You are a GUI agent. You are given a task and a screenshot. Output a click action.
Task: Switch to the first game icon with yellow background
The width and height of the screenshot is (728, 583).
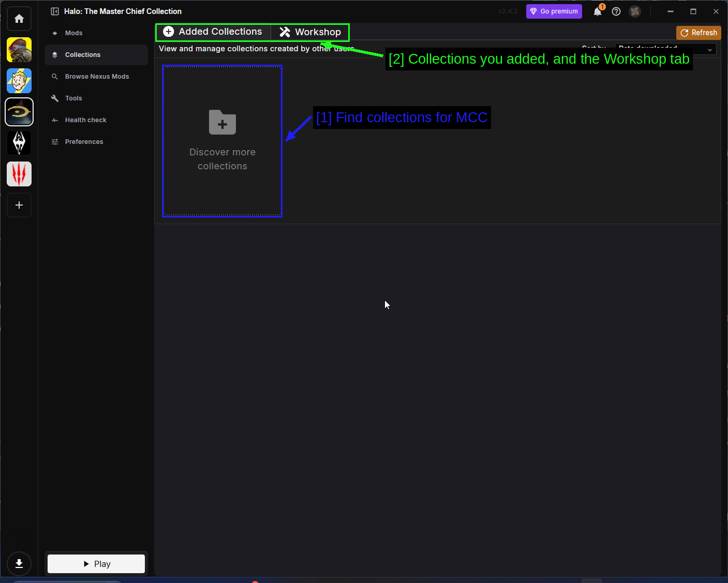pyautogui.click(x=19, y=50)
